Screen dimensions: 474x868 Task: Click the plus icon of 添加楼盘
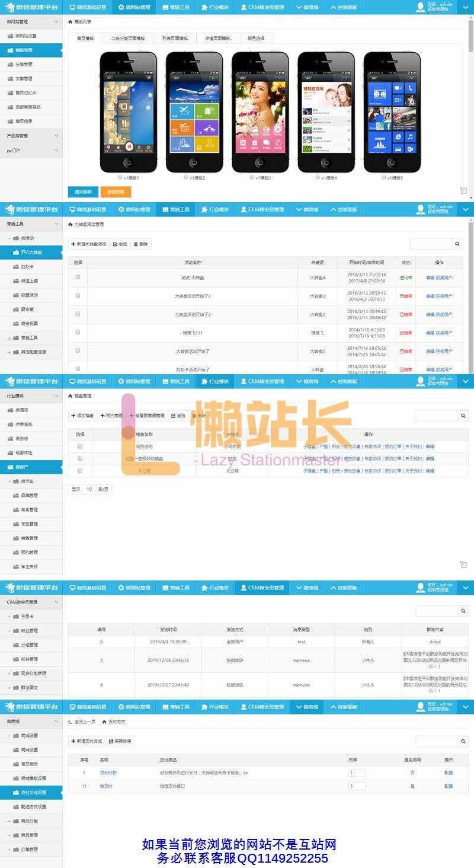click(73, 416)
